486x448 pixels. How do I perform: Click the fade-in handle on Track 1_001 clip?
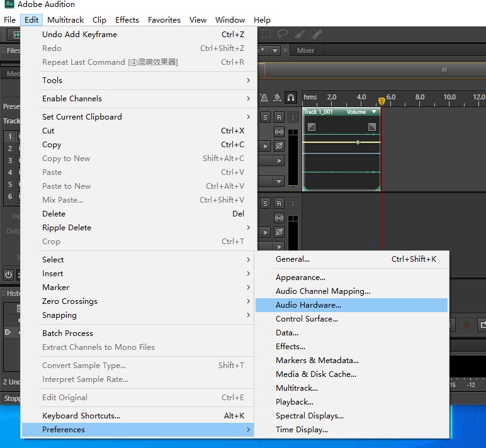311,127
